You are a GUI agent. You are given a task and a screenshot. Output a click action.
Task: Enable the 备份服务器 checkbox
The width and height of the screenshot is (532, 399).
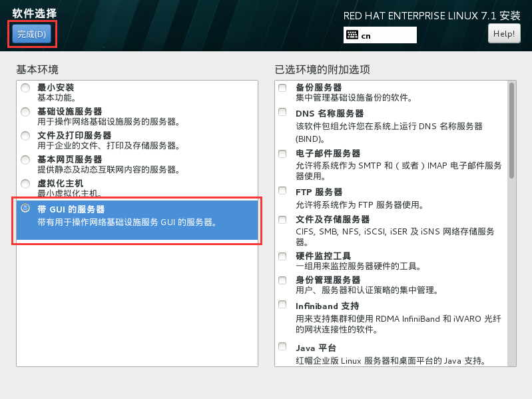pyautogui.click(x=283, y=88)
